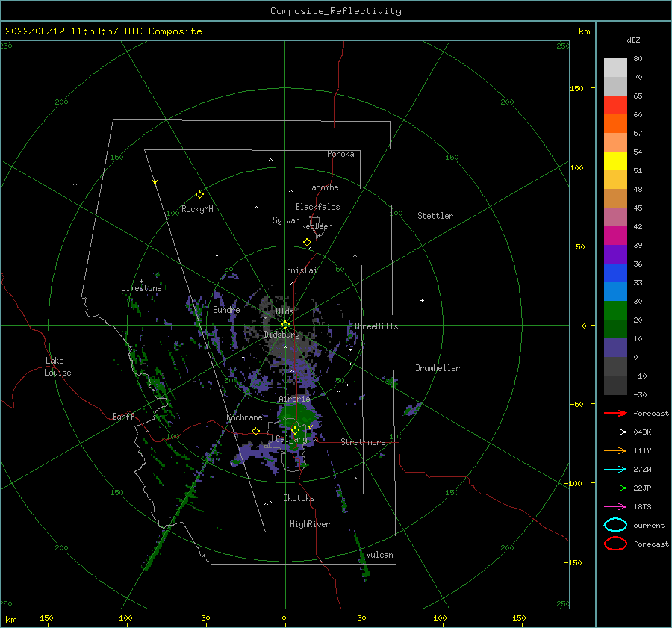
Task: Click the Lake Louise label
Action: tap(57, 367)
